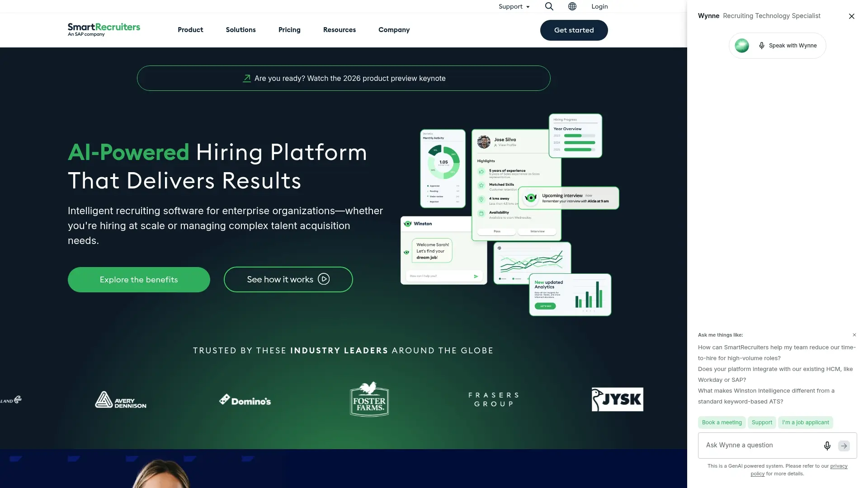Click the Domino's logo
This screenshot has width=868, height=488.
pos(245,400)
